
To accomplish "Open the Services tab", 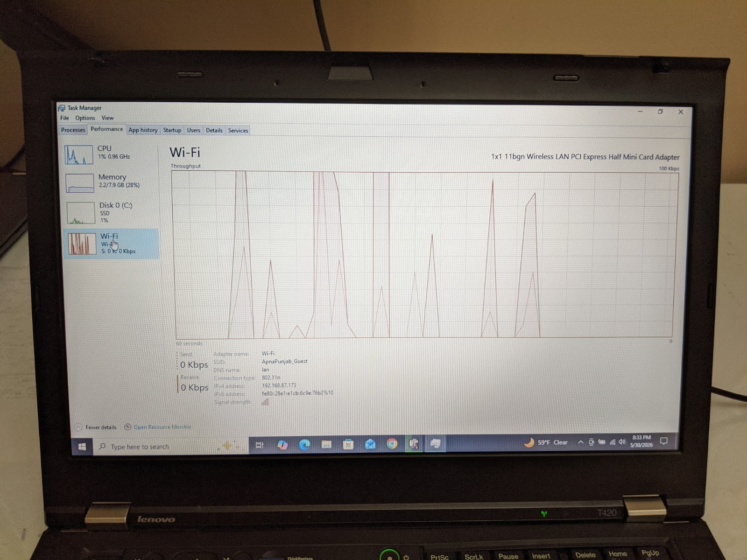I will [x=238, y=131].
